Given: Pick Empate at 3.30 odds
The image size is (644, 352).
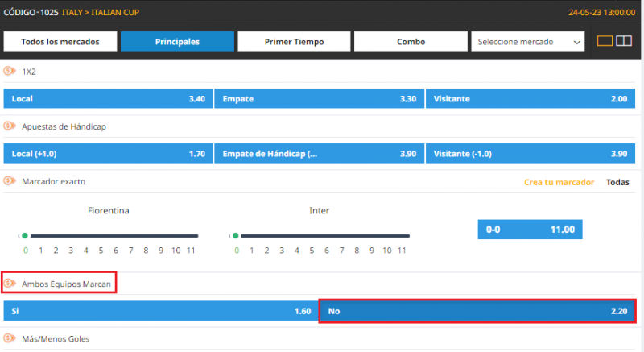Looking at the screenshot, I should click(x=319, y=99).
